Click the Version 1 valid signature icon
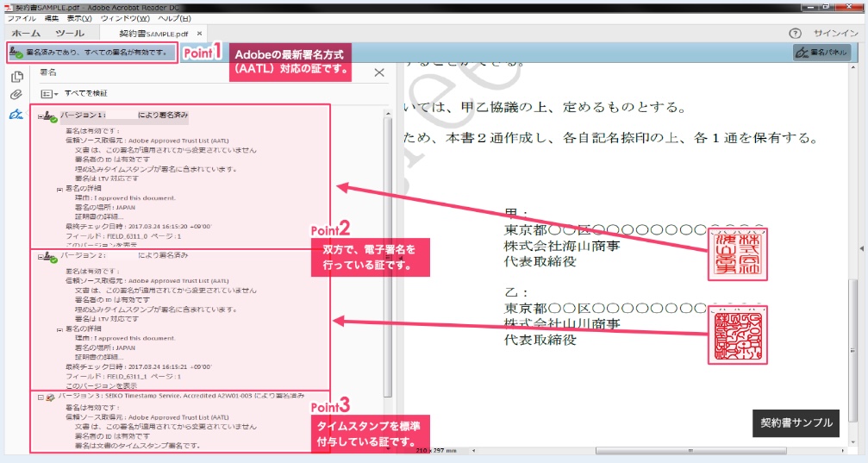This screenshot has width=868, height=463. click(x=50, y=116)
